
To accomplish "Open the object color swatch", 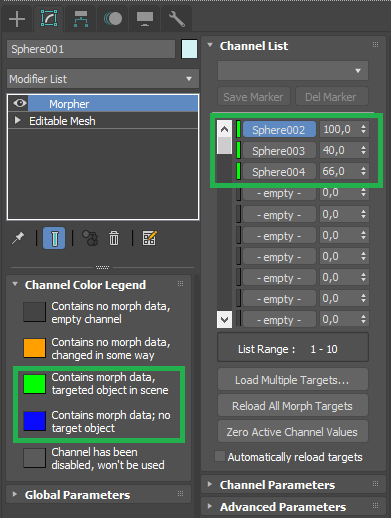I will (189, 49).
